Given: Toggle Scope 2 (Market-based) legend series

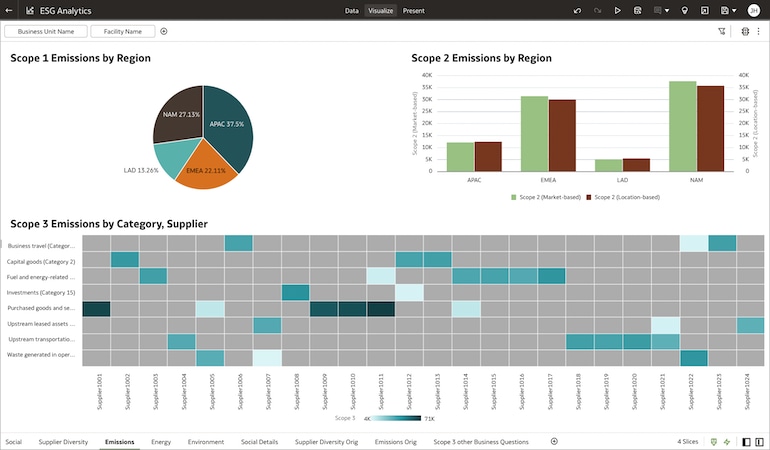Looking at the screenshot, I should point(545,197).
